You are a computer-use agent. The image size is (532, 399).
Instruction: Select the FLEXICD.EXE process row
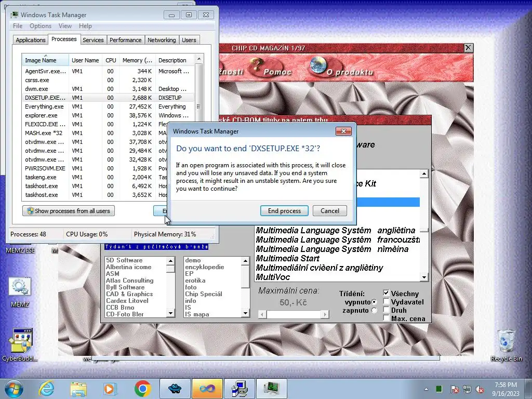tap(95, 124)
